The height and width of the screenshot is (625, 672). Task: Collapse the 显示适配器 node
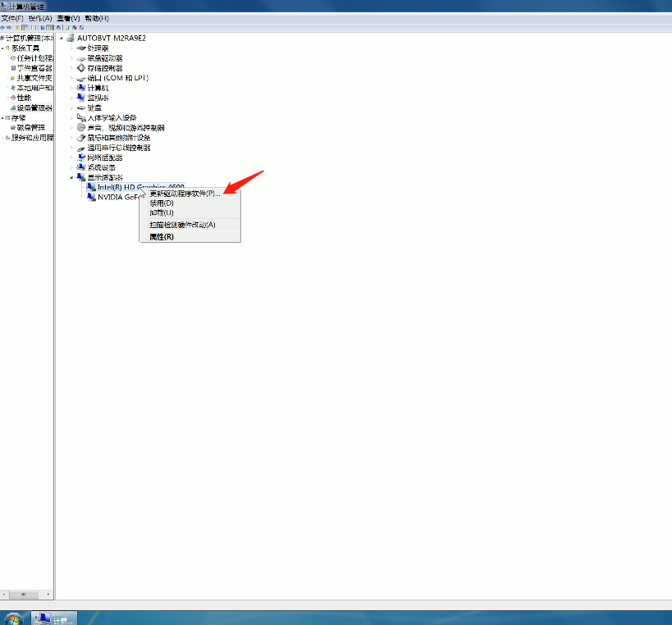pos(71,177)
